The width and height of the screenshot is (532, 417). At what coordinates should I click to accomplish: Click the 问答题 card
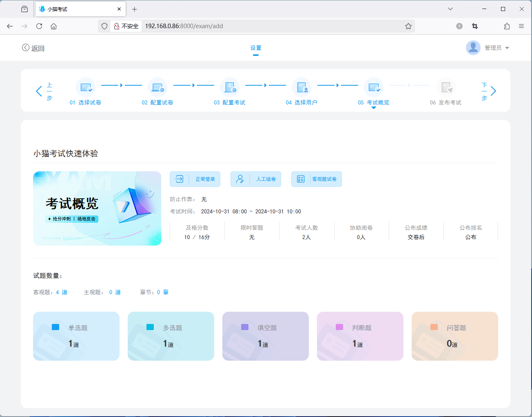point(455,336)
